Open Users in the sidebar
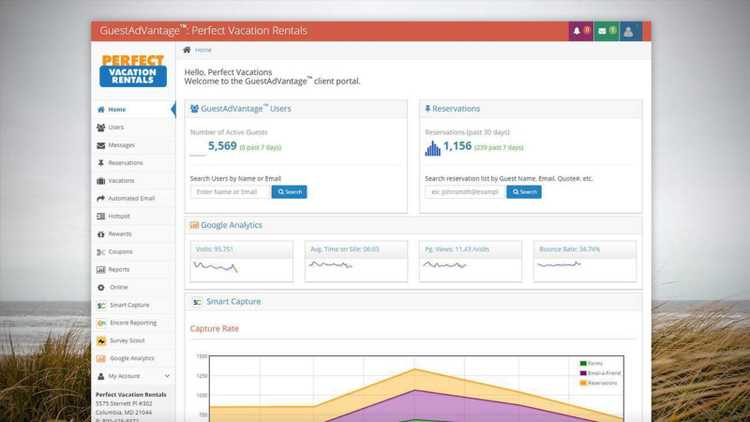The width and height of the screenshot is (750, 422). point(116,127)
